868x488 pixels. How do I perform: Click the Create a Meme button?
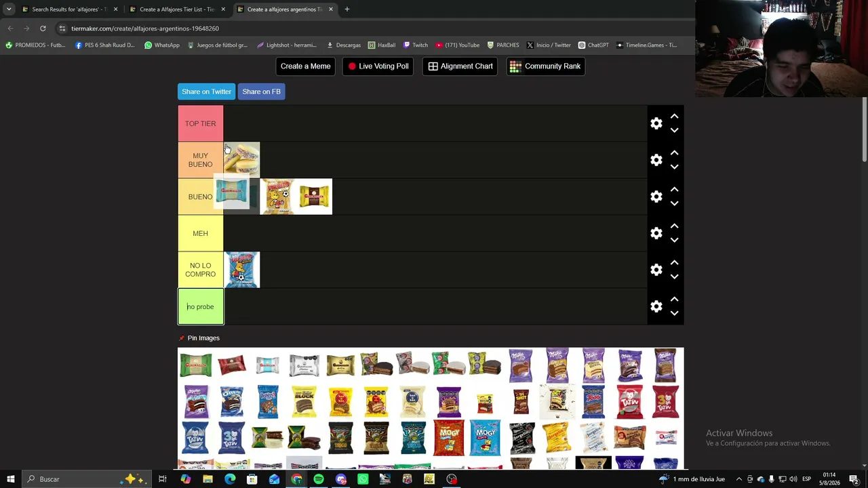(305, 66)
